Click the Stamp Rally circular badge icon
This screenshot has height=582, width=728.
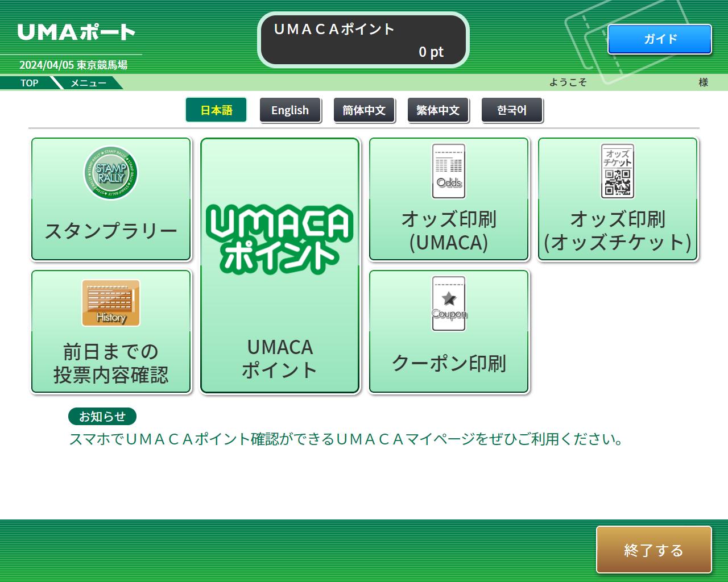(111, 173)
